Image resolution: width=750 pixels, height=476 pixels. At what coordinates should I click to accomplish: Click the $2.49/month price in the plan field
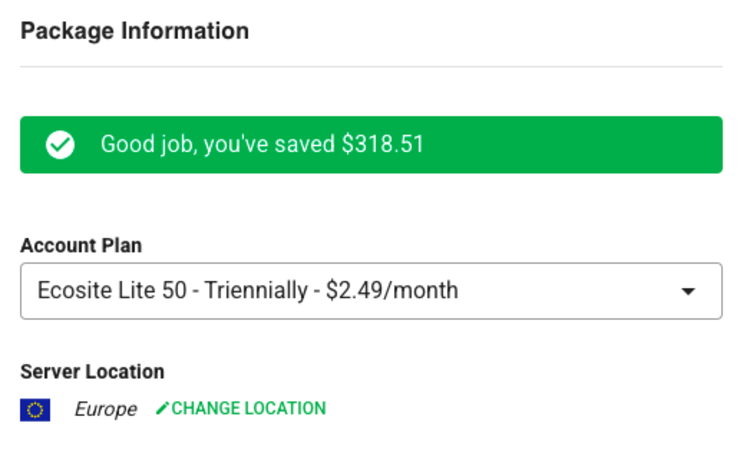tap(392, 291)
